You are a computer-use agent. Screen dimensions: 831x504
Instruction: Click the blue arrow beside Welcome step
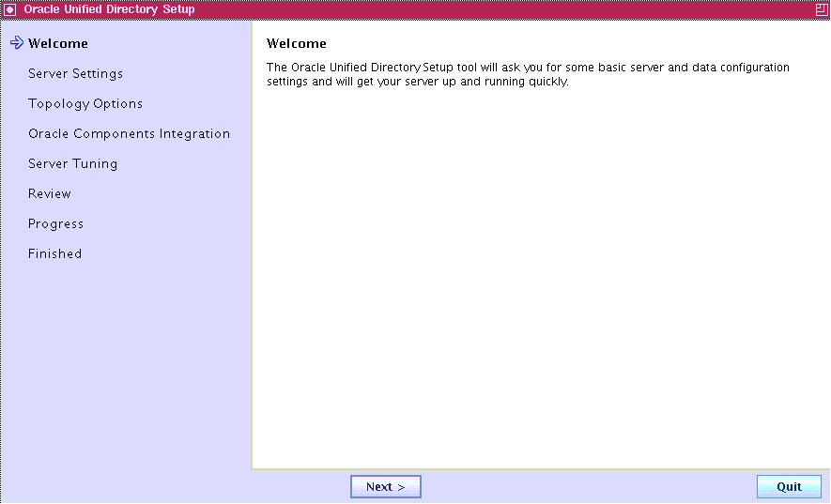click(17, 43)
